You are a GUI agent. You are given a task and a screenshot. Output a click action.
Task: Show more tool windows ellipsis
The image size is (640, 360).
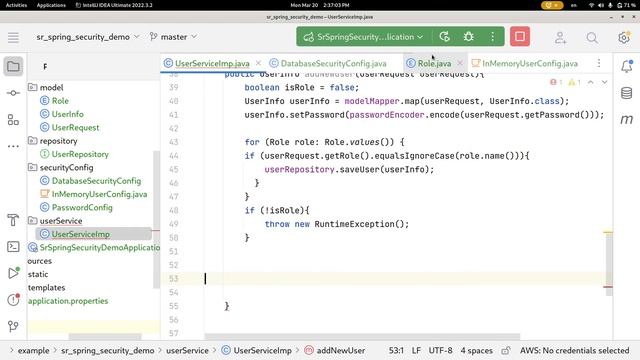(13, 146)
